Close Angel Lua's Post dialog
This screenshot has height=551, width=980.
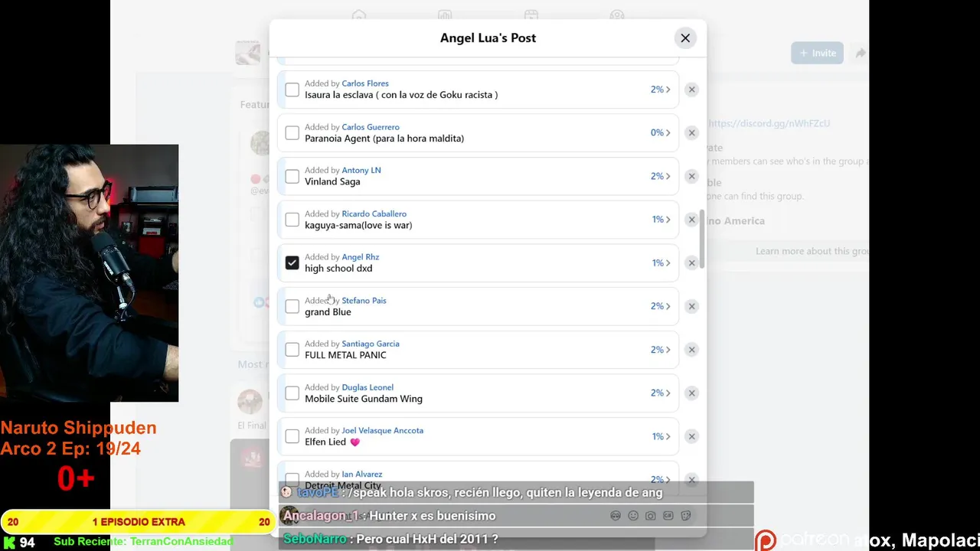point(685,38)
